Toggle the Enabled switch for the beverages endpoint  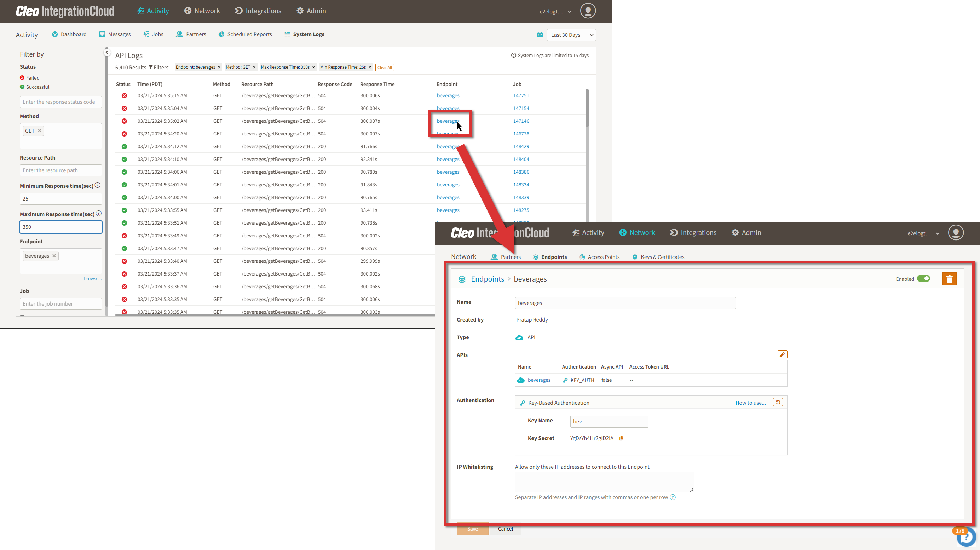click(x=923, y=278)
